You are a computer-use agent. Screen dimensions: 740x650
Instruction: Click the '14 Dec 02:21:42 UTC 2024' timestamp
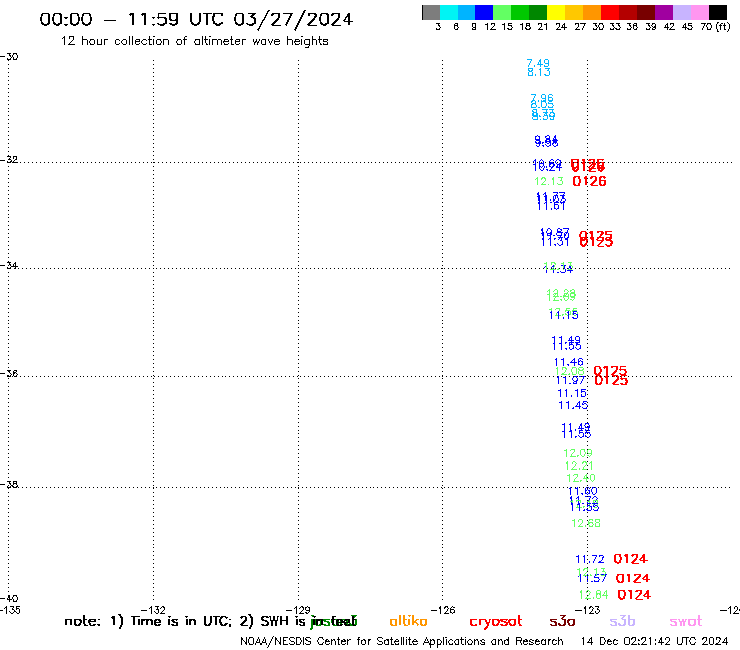coord(654,642)
